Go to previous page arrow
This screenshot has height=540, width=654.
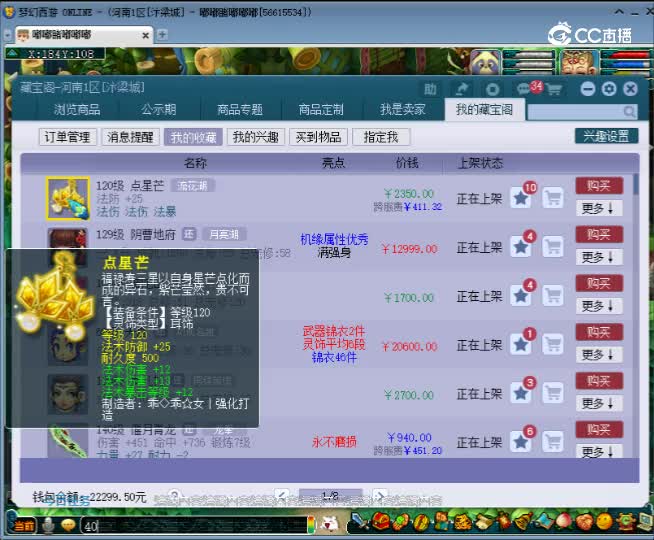282,496
